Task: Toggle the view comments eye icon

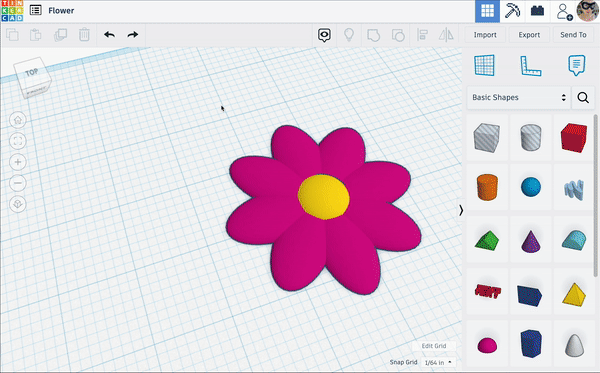Action: 324,35
